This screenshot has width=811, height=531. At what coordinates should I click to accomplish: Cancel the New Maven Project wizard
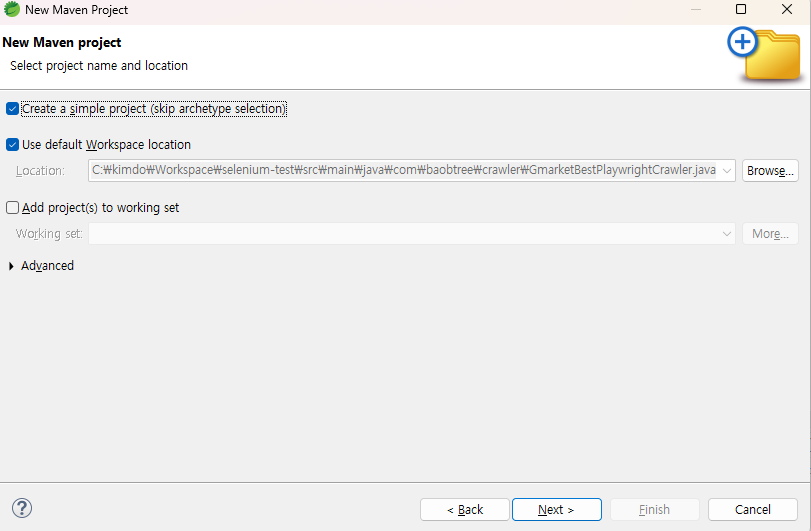pyautogui.click(x=753, y=510)
